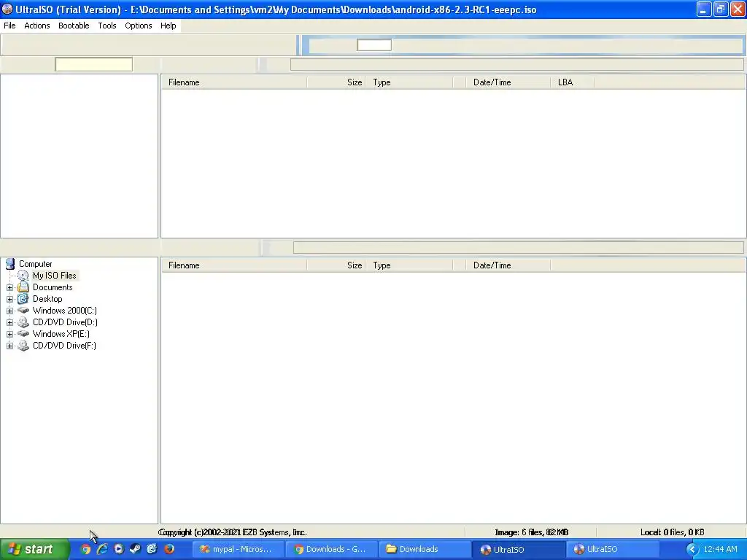The width and height of the screenshot is (747, 560).
Task: Switch to Downloads - G... Chrome taskbar window
Action: click(332, 549)
